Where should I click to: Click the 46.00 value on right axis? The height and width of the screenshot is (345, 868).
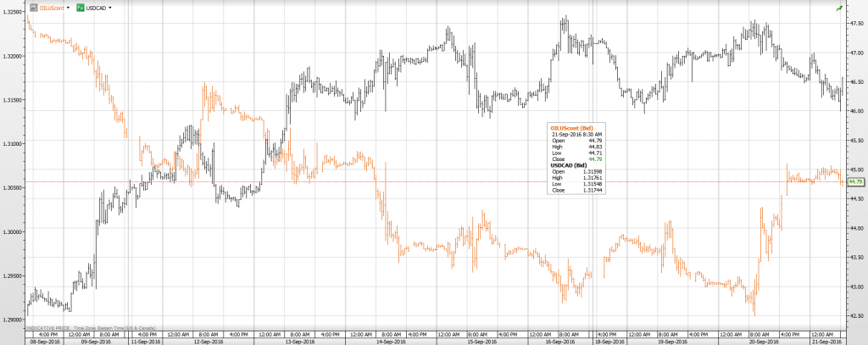tap(855, 111)
